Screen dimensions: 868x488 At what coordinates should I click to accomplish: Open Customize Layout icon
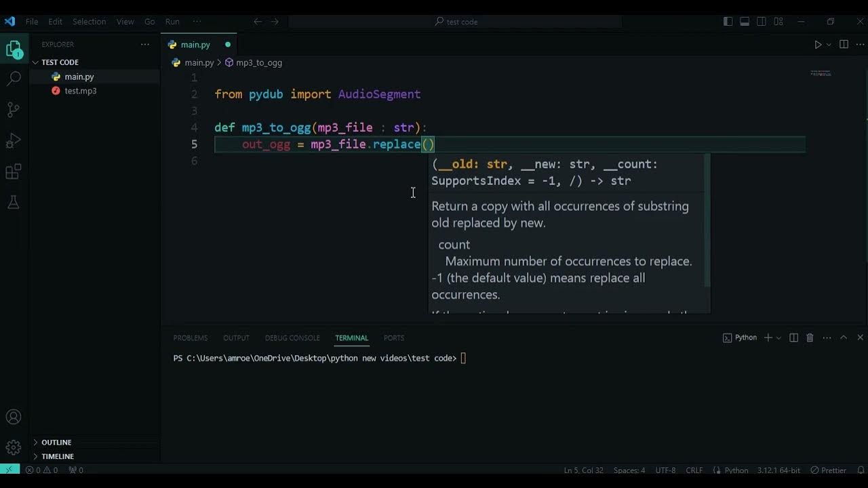pyautogui.click(x=778, y=22)
